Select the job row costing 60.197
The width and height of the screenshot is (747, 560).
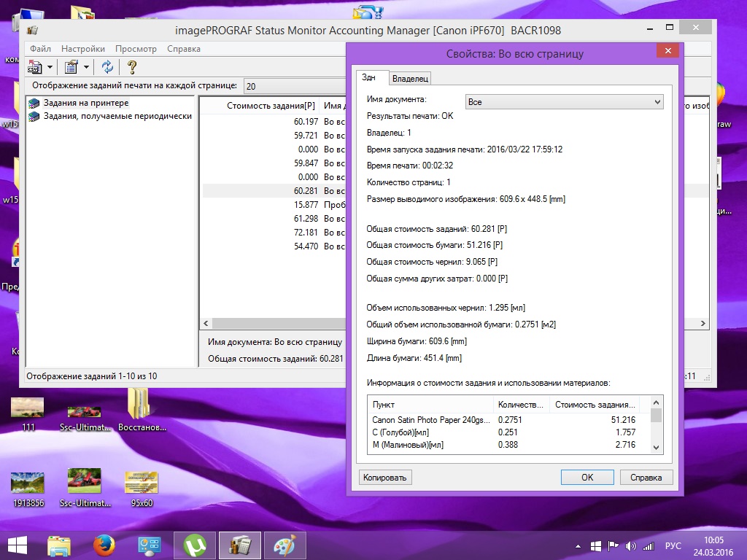click(x=274, y=122)
